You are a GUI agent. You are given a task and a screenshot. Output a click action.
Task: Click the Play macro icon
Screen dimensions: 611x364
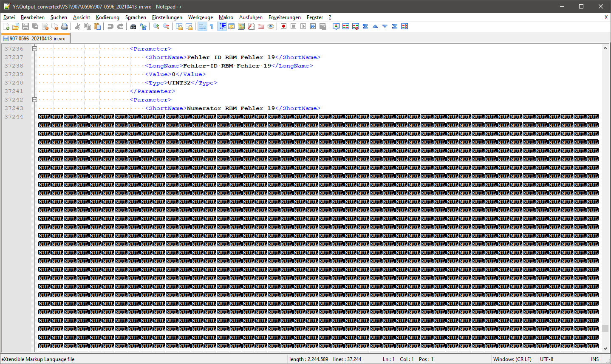303,26
